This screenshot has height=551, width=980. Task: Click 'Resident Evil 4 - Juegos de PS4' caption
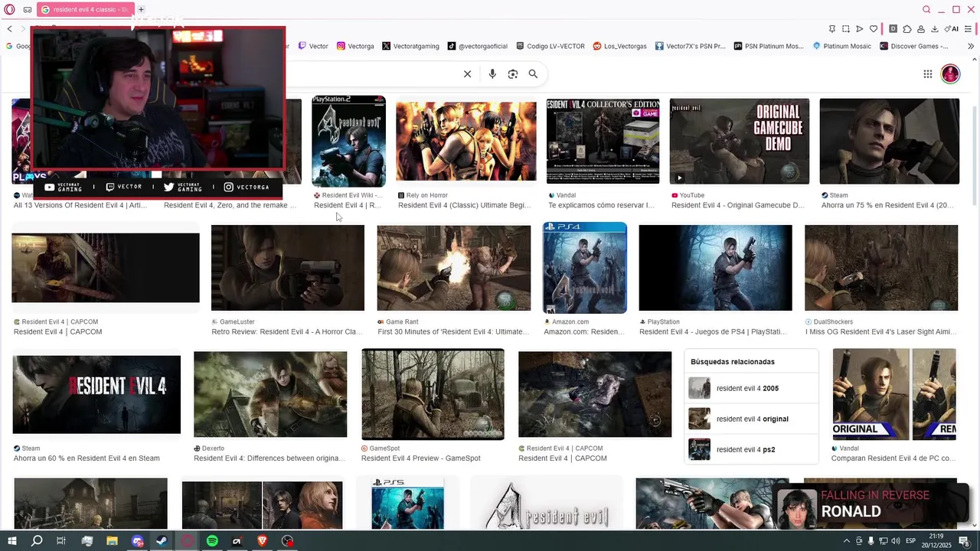[713, 332]
